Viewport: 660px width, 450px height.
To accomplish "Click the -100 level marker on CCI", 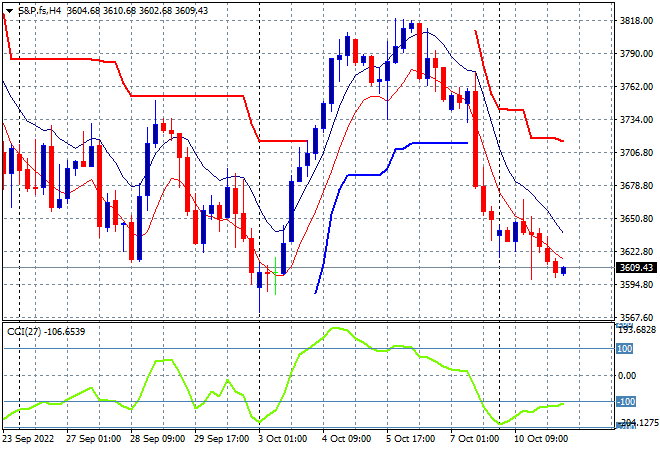I will tap(625, 402).
